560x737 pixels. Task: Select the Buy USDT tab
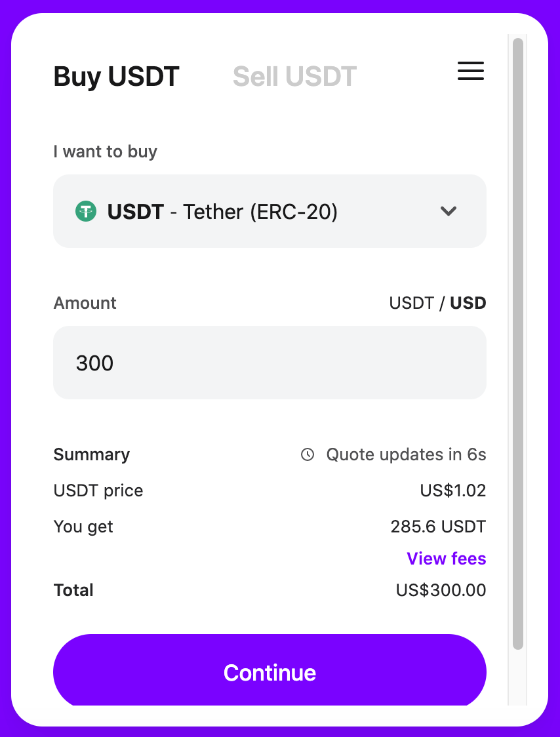tap(116, 77)
